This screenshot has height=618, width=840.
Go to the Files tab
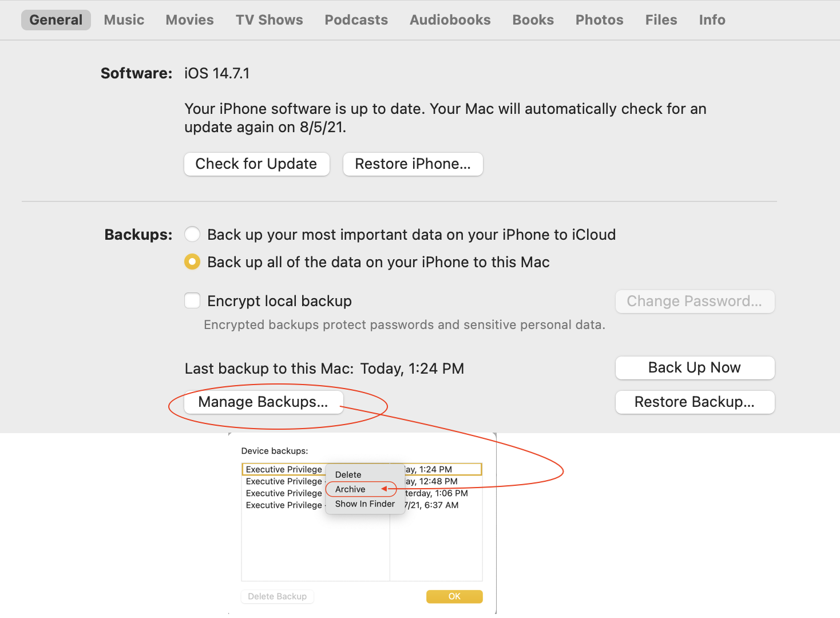[661, 20]
